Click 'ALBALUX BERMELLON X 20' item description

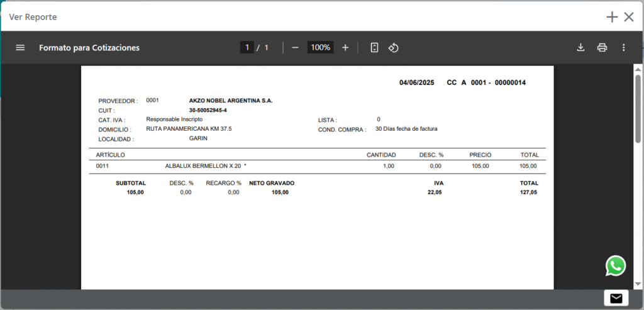[203, 166]
